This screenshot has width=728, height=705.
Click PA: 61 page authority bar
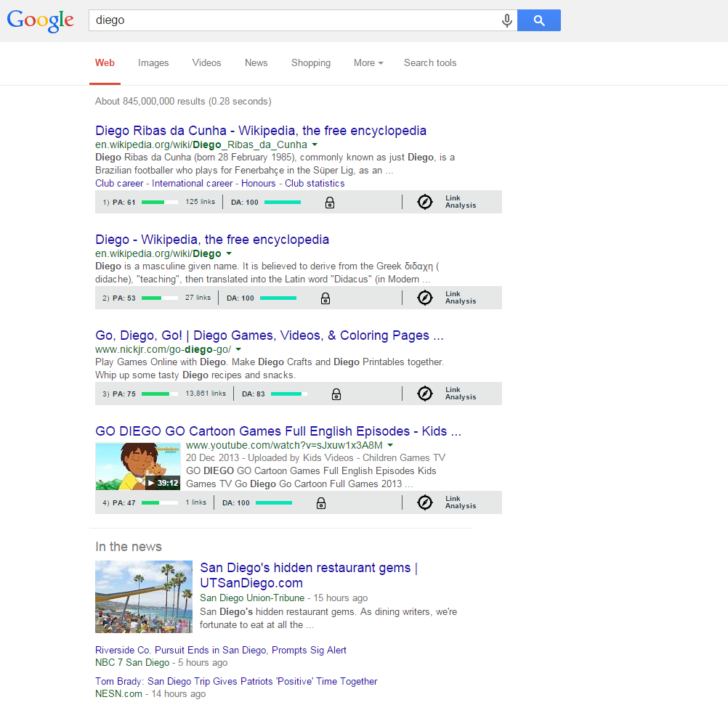(160, 202)
